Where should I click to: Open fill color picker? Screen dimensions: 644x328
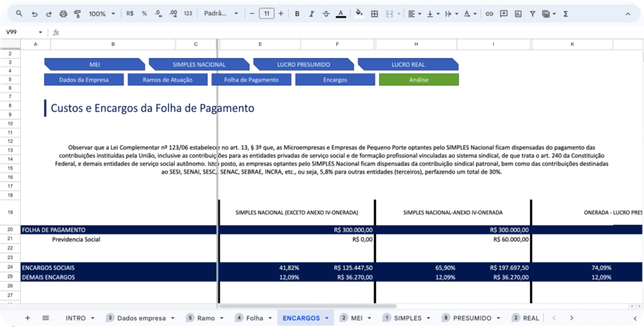[359, 14]
